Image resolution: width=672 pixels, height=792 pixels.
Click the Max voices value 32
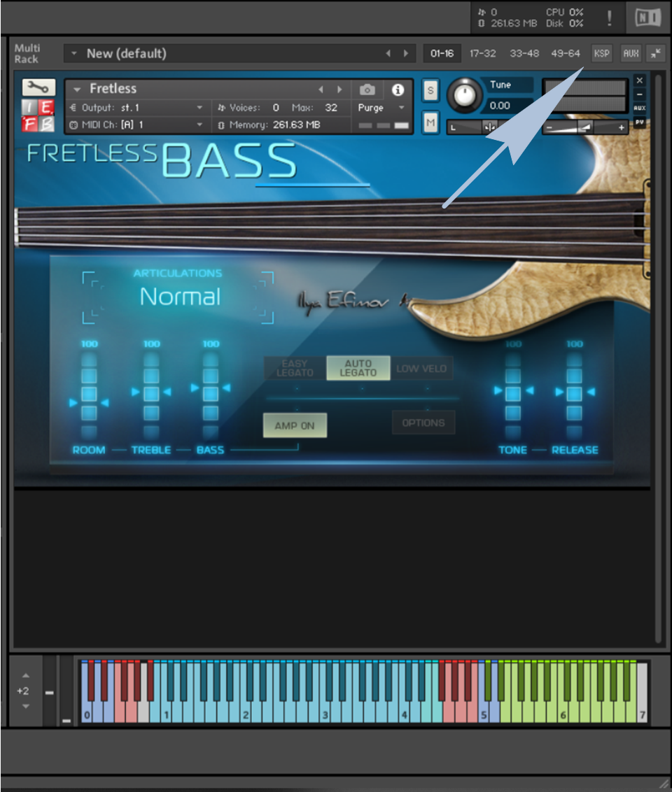coord(331,108)
